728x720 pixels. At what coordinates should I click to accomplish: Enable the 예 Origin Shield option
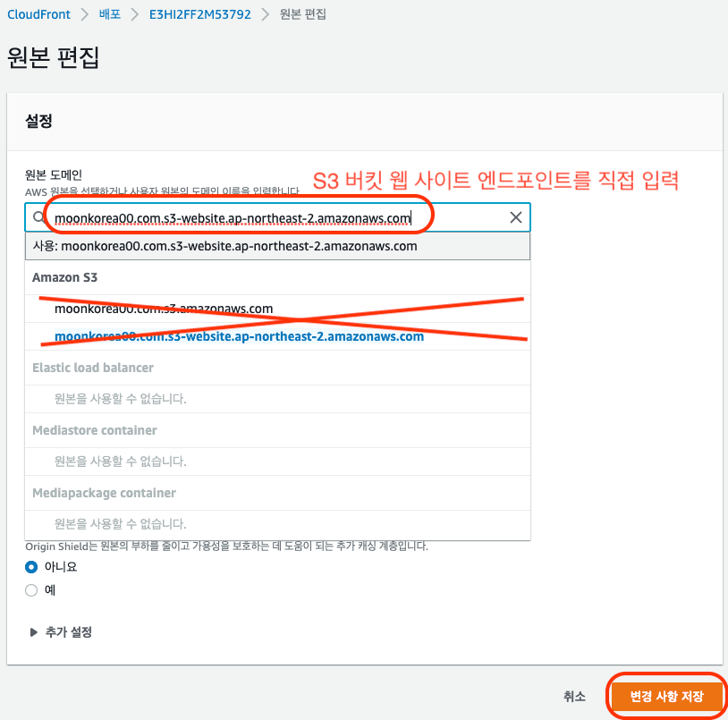(x=31, y=590)
